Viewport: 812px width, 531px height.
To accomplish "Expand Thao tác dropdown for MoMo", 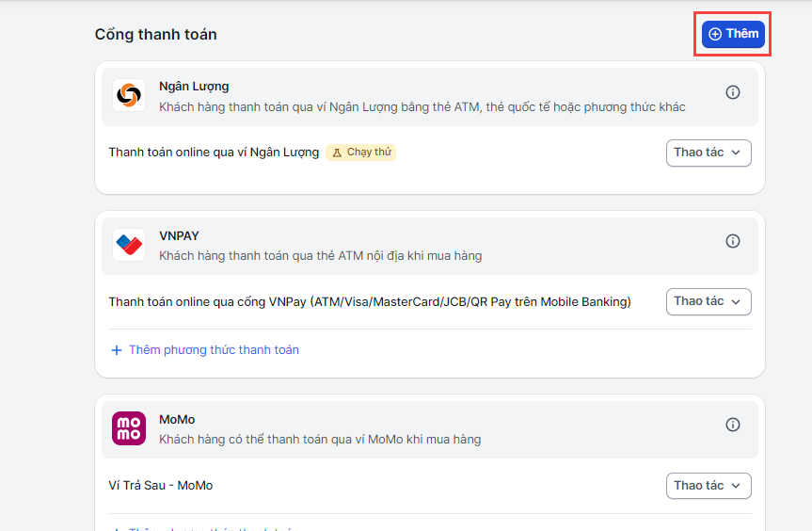I will (x=709, y=486).
